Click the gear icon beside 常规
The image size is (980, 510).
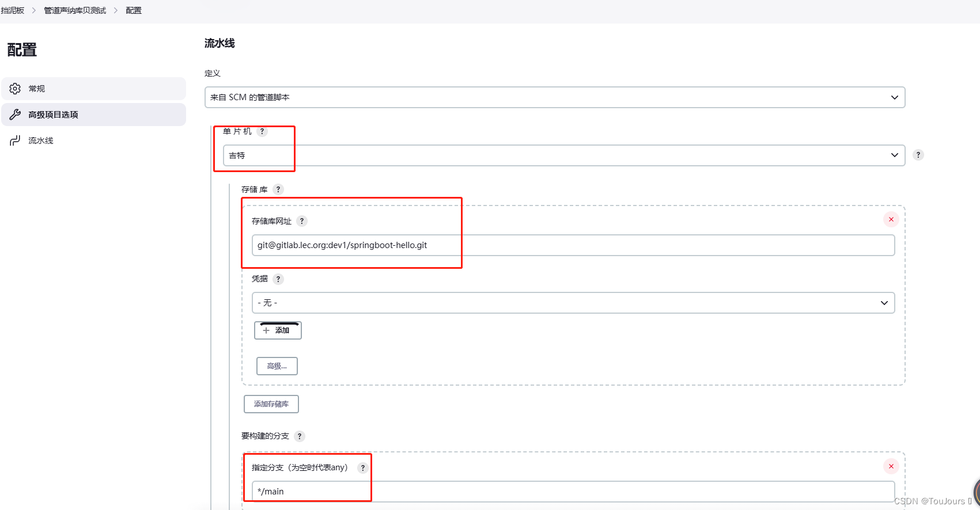click(x=15, y=89)
